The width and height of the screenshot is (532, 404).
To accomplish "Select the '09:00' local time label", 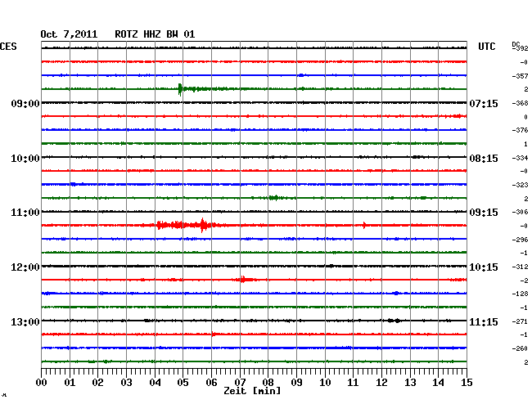I will click(25, 103).
